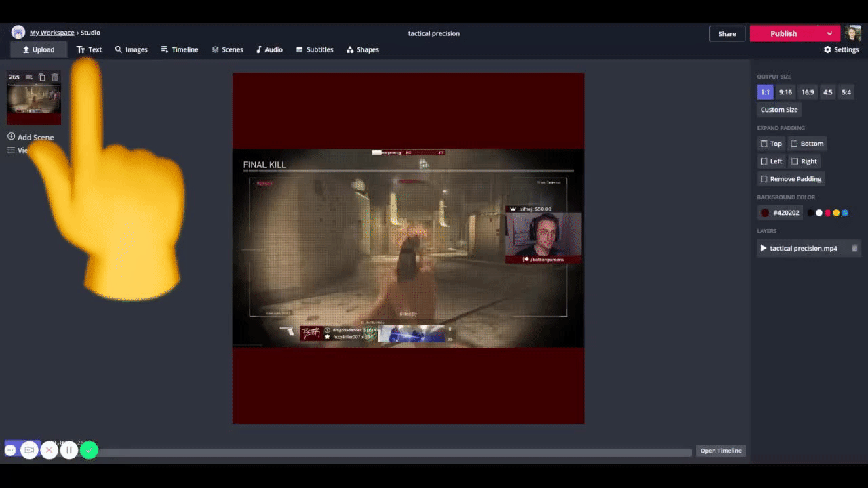Expand the tactical precision.mp4 layer
This screenshot has width=868, height=488.
764,249
